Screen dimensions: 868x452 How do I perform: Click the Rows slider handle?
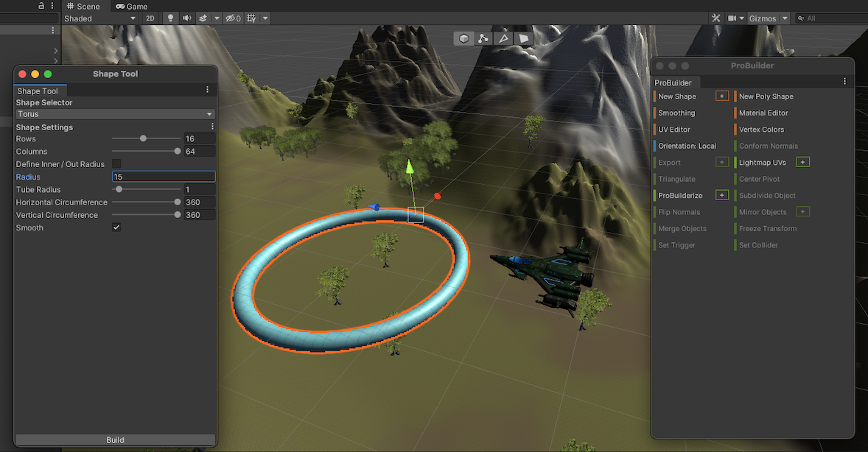(x=143, y=138)
